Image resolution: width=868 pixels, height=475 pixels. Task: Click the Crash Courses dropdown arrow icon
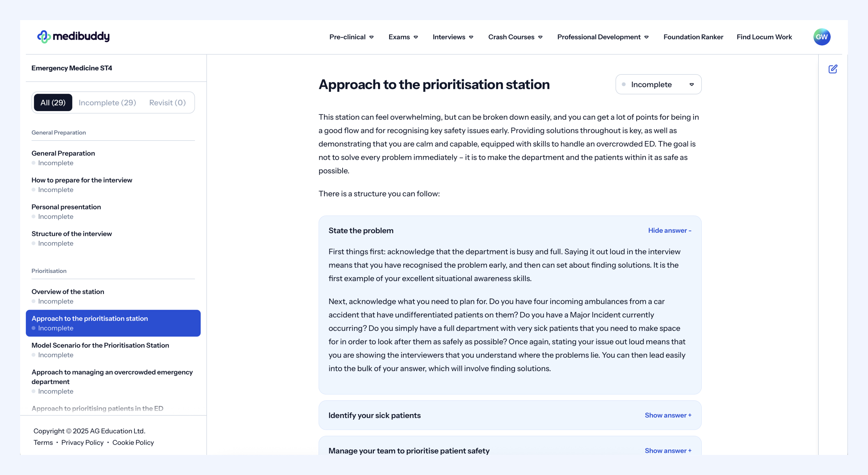pos(540,37)
